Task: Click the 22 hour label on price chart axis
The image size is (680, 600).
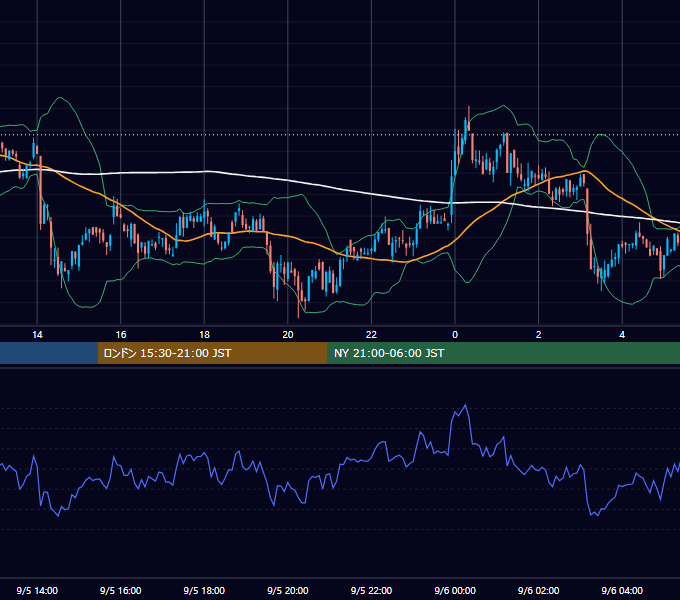Action: coord(371,335)
